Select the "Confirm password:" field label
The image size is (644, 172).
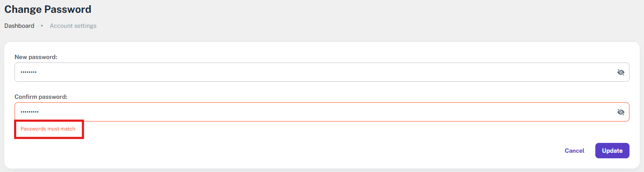[41, 97]
